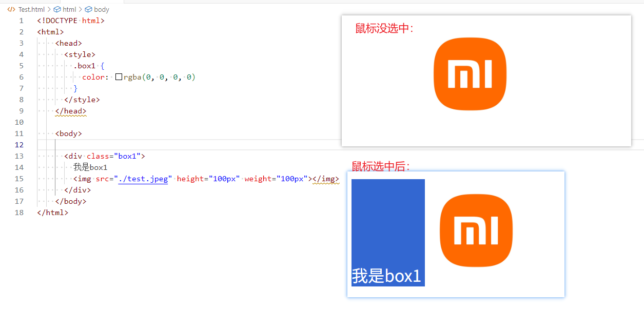
Task: Click the opening <style> tag
Action: point(80,54)
